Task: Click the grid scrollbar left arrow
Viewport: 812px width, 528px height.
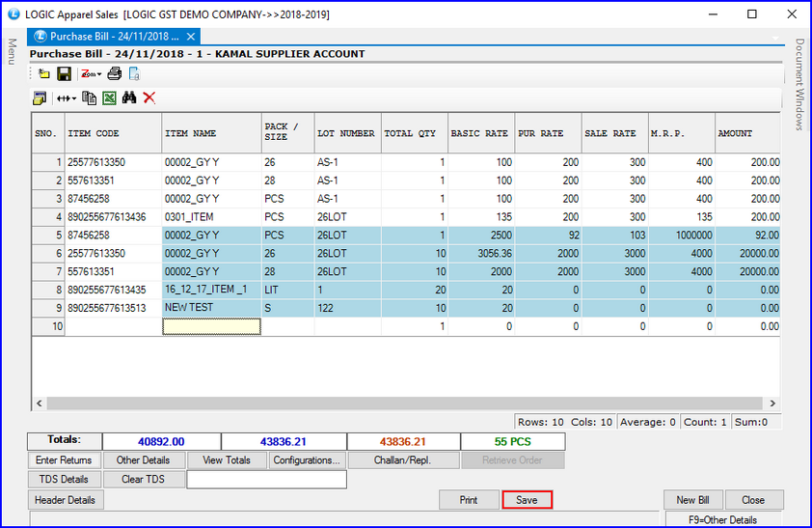Action: tap(40, 403)
